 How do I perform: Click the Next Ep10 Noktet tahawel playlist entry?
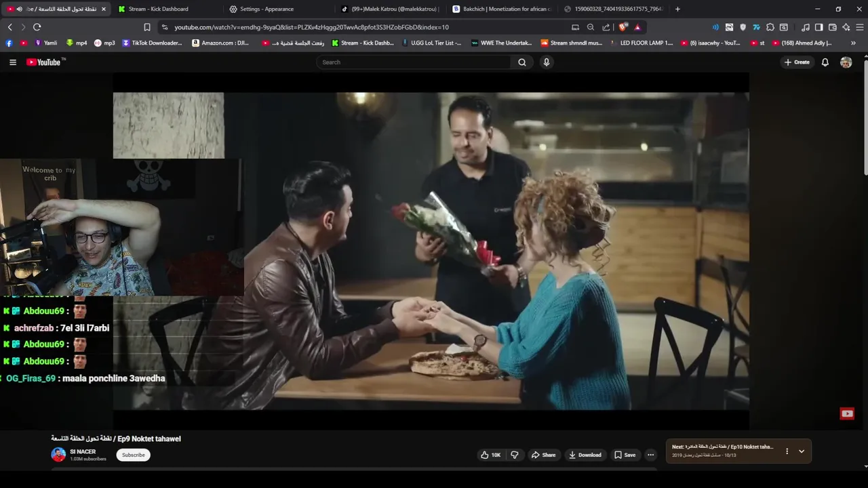722,451
